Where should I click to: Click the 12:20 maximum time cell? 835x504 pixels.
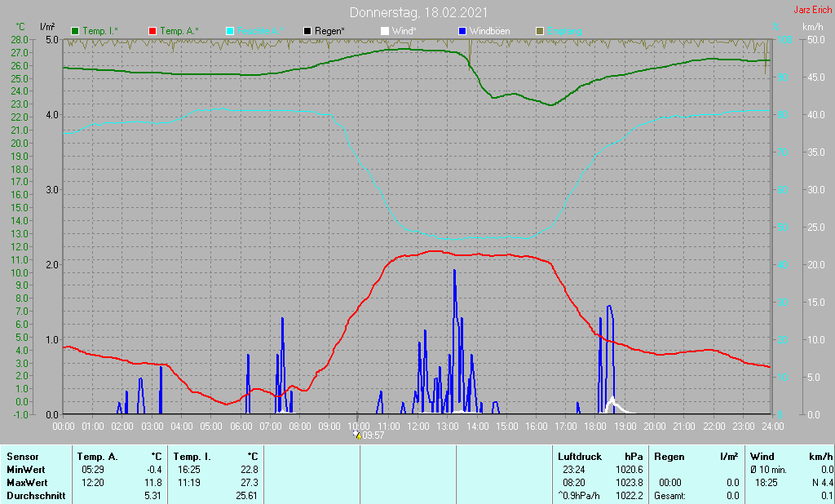click(92, 483)
